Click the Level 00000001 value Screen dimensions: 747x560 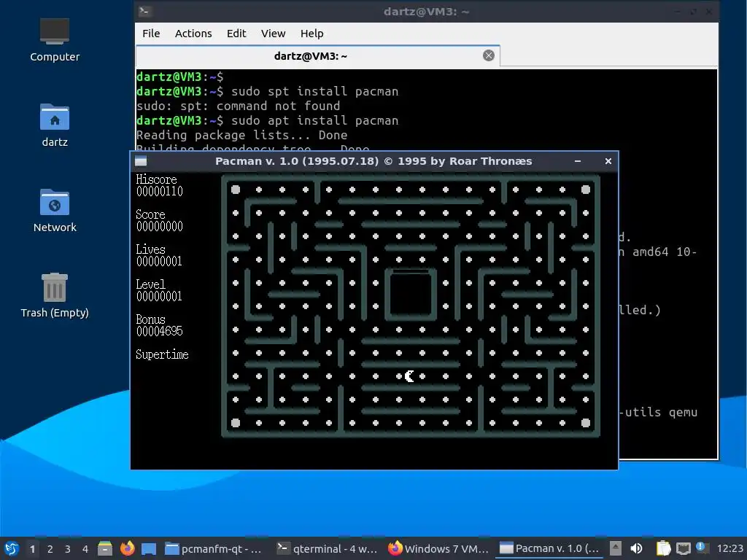[x=159, y=296]
